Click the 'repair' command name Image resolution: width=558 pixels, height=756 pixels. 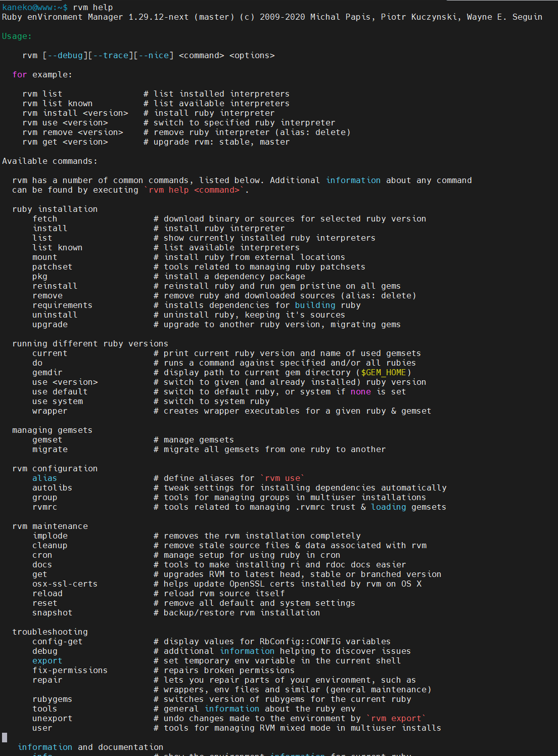click(x=48, y=680)
